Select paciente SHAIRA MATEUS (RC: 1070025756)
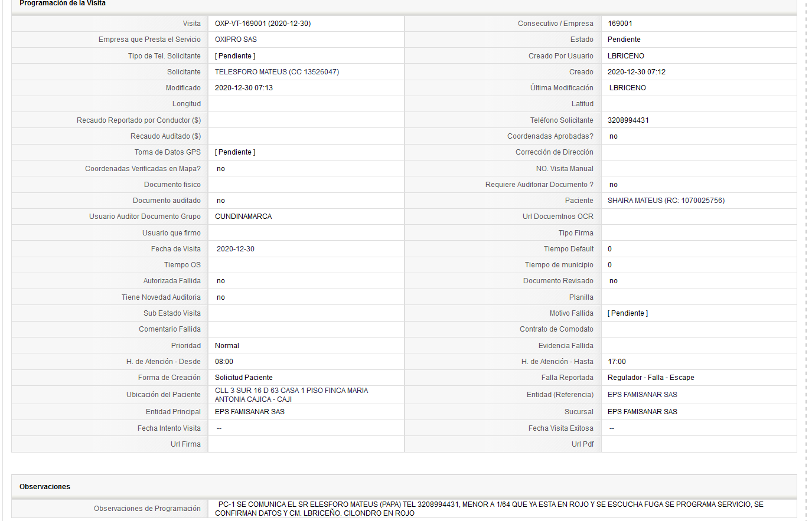 pyautogui.click(x=666, y=201)
